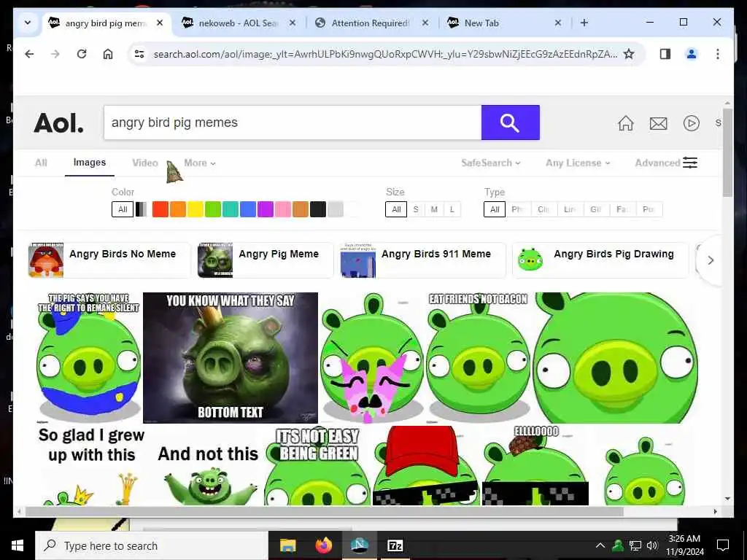The image size is (747, 560).
Task: Open the browser side panel icon
Action: click(x=665, y=54)
